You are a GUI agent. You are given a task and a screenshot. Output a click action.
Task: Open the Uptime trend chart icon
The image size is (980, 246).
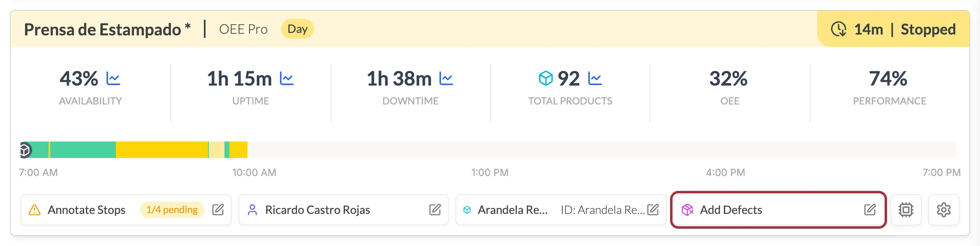pos(287,78)
